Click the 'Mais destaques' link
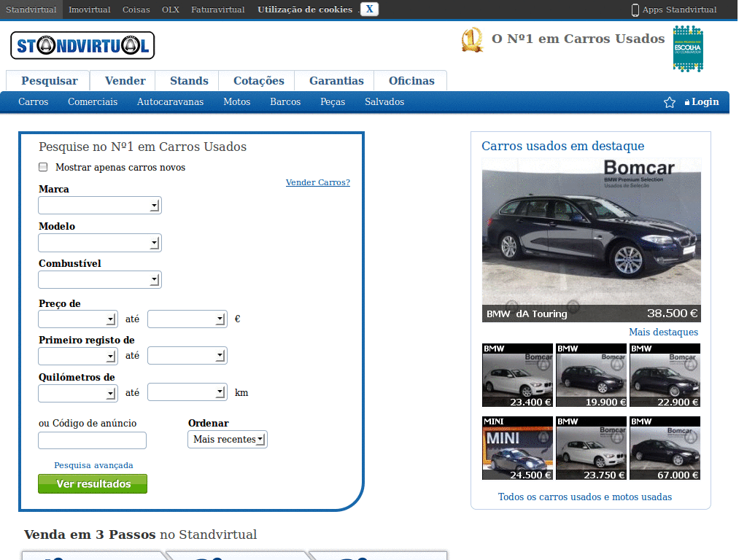 pos(663,332)
